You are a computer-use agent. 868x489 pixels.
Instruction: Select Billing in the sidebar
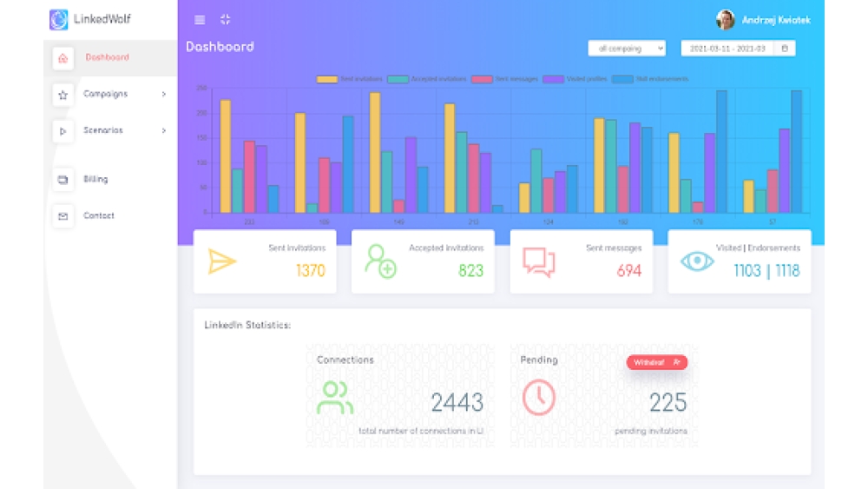point(95,180)
